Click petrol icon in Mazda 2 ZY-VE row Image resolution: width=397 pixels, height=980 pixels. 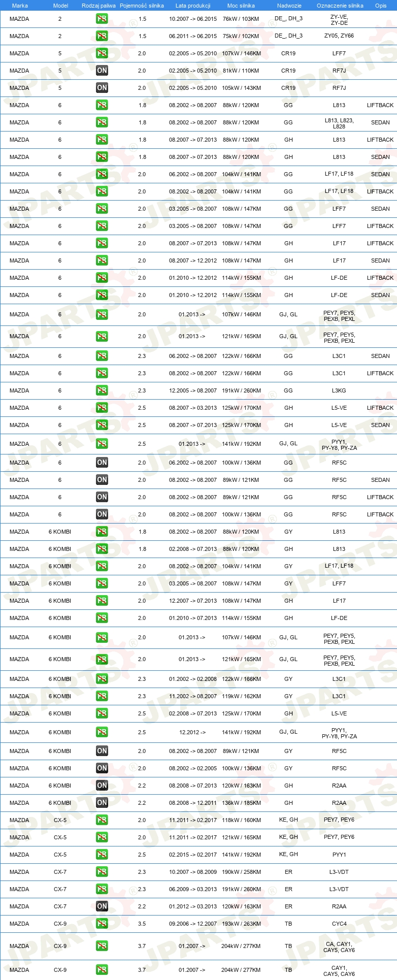point(102,19)
